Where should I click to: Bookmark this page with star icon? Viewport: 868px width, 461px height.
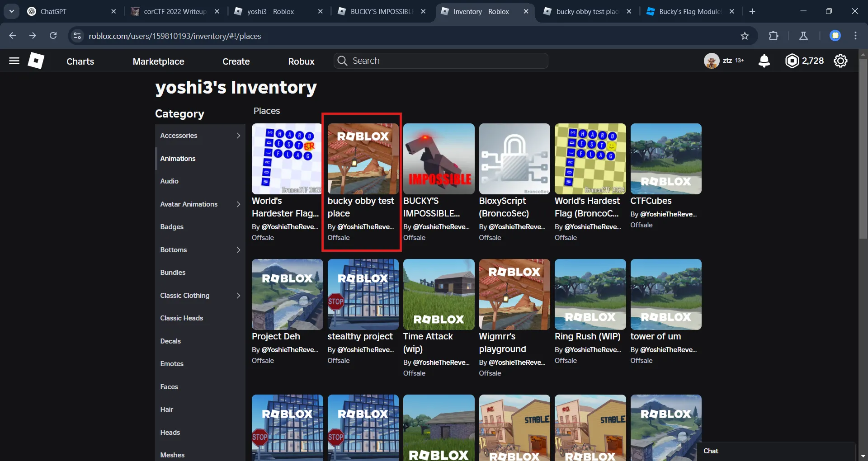(745, 36)
